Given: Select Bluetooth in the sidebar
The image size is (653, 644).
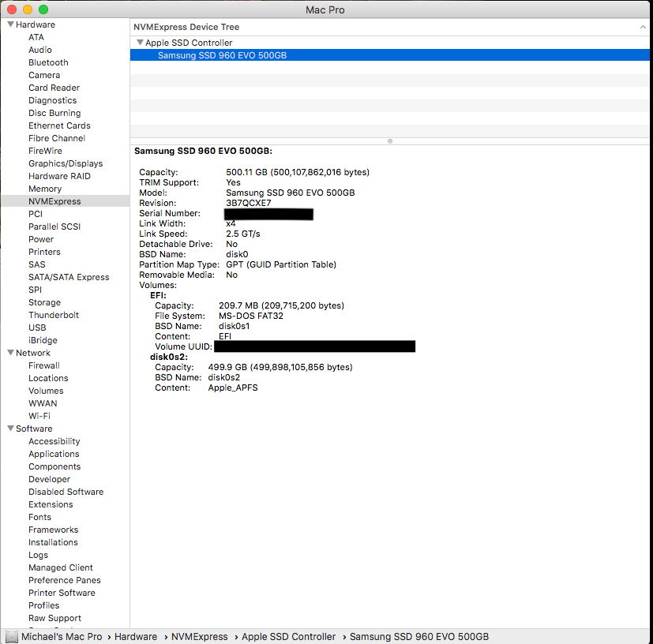Looking at the screenshot, I should (48, 62).
